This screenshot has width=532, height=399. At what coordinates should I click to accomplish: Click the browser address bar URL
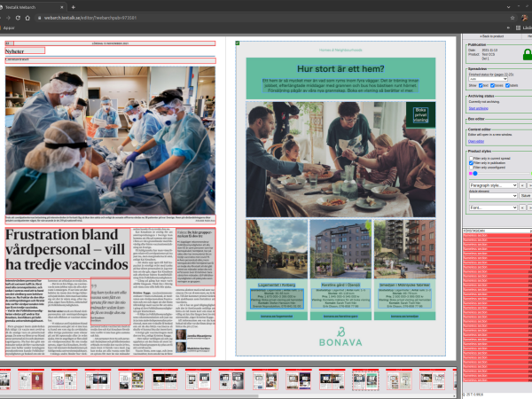pyautogui.click(x=90, y=18)
